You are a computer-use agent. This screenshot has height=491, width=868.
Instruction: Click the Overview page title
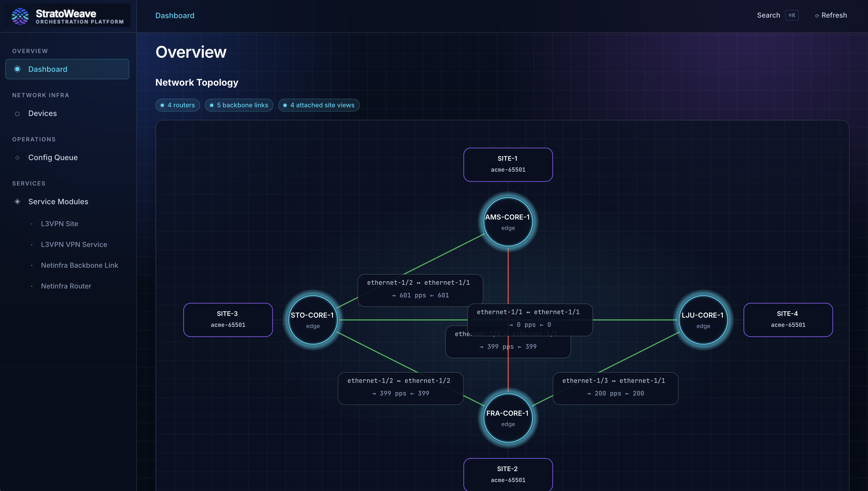191,52
